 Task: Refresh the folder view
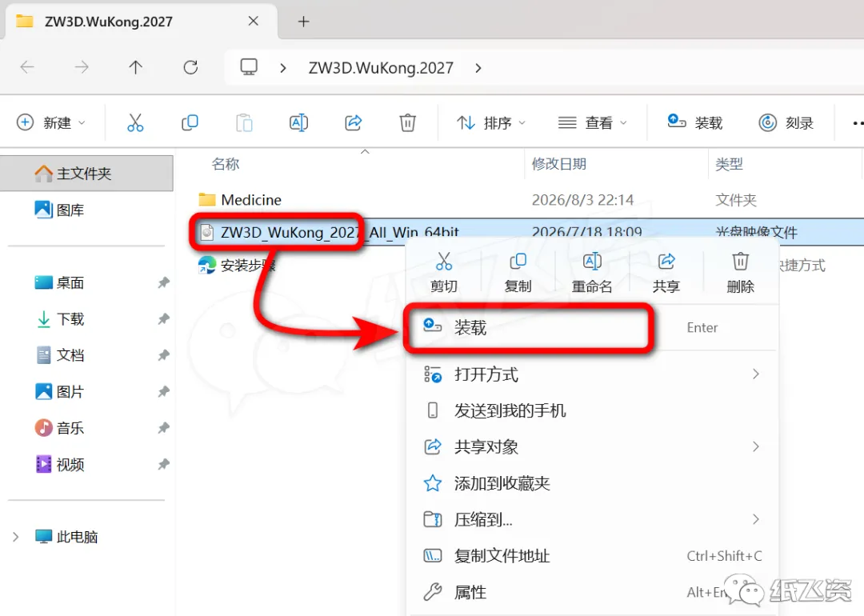190,67
